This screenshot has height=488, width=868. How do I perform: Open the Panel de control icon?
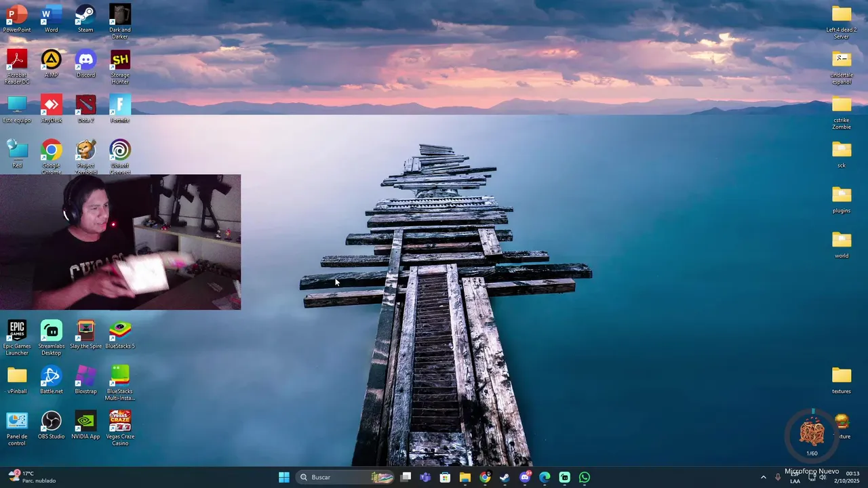(17, 428)
